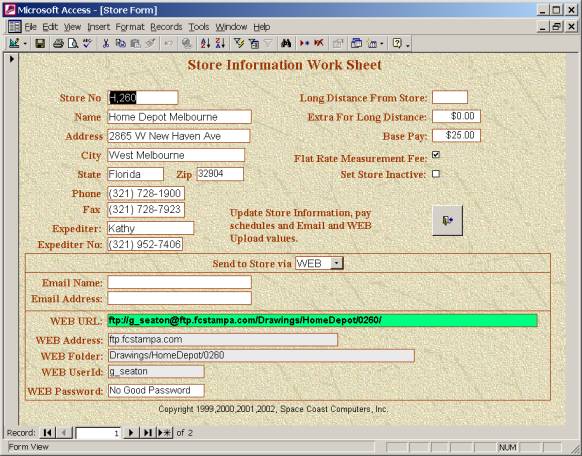The image size is (582, 456).
Task: Click the Delete Record toolbar icon
Action: click(x=318, y=43)
